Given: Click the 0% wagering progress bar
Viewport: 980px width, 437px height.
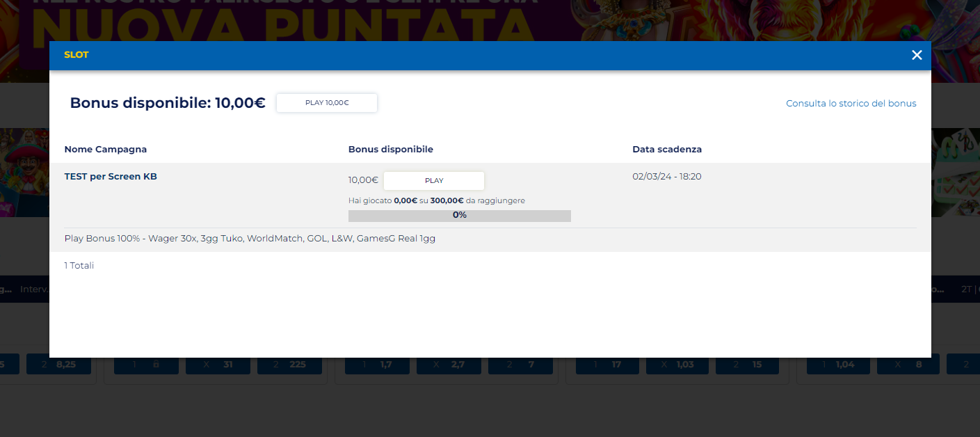Looking at the screenshot, I should tap(460, 216).
